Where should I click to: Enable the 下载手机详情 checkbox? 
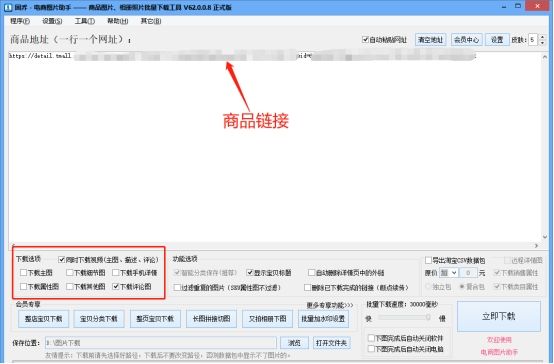(116, 272)
